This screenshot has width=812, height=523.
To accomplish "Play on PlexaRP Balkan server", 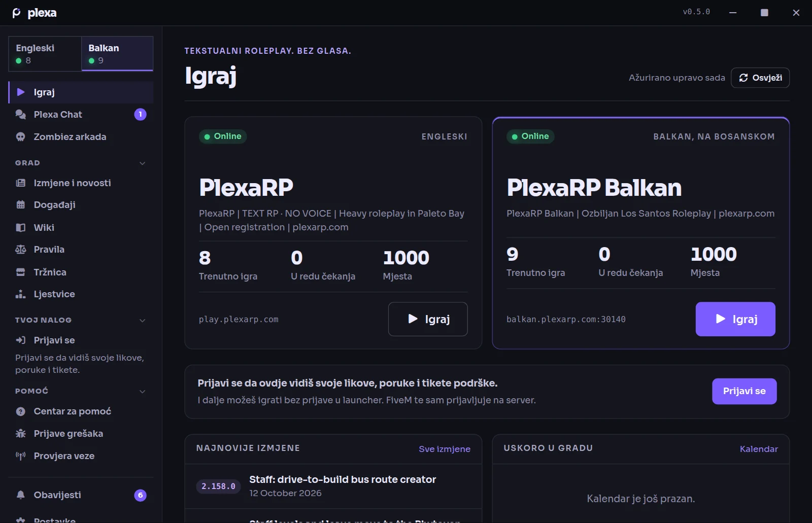I will (735, 319).
